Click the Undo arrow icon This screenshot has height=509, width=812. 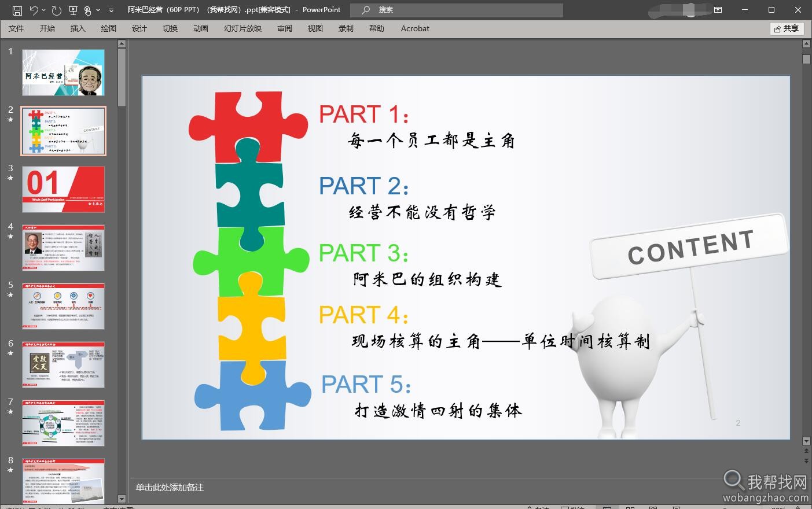pos(34,10)
